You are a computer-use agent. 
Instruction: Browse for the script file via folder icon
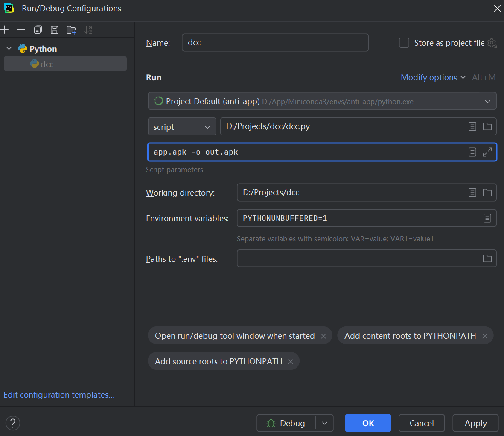pos(487,126)
